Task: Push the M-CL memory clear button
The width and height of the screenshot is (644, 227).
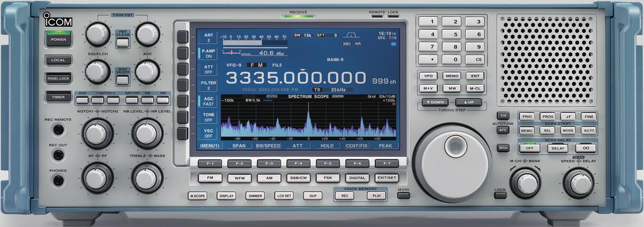Action: coord(475,89)
